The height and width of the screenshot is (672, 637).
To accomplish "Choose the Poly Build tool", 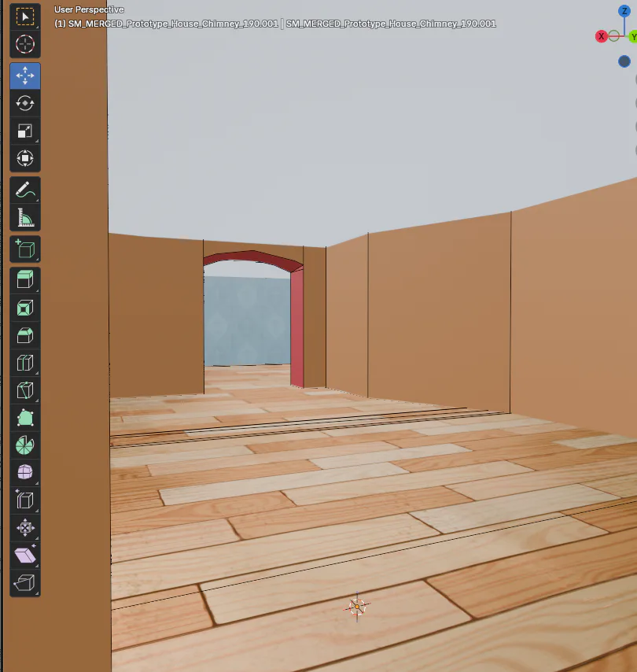I will pos(25,417).
